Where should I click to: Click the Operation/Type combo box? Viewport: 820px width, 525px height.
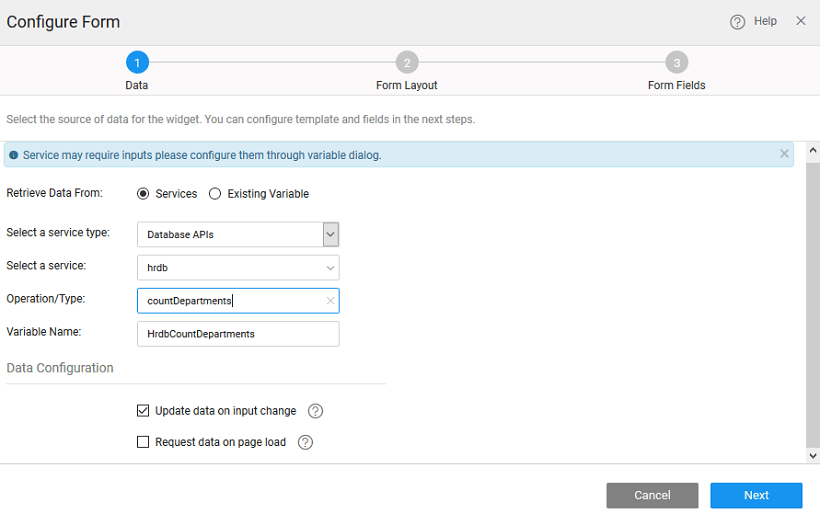pos(230,301)
